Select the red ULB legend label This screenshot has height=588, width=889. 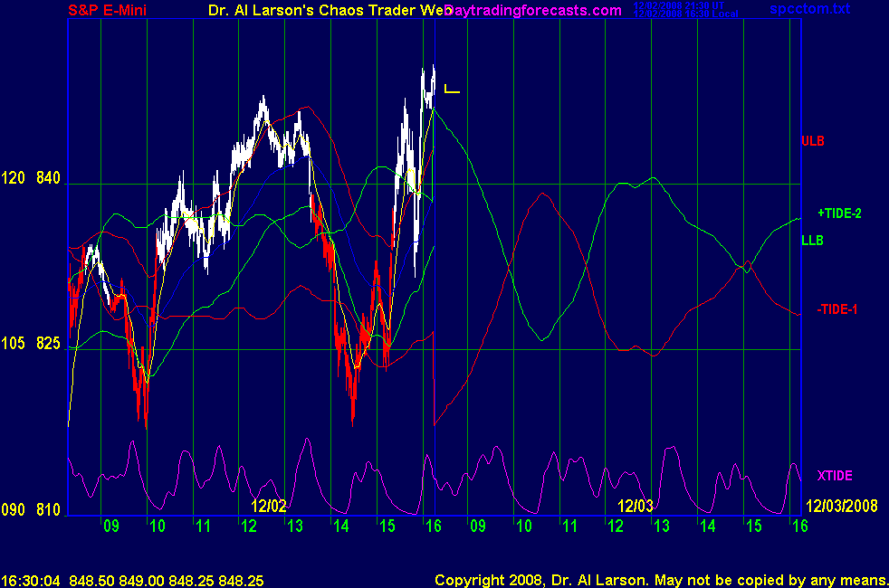pyautogui.click(x=812, y=141)
